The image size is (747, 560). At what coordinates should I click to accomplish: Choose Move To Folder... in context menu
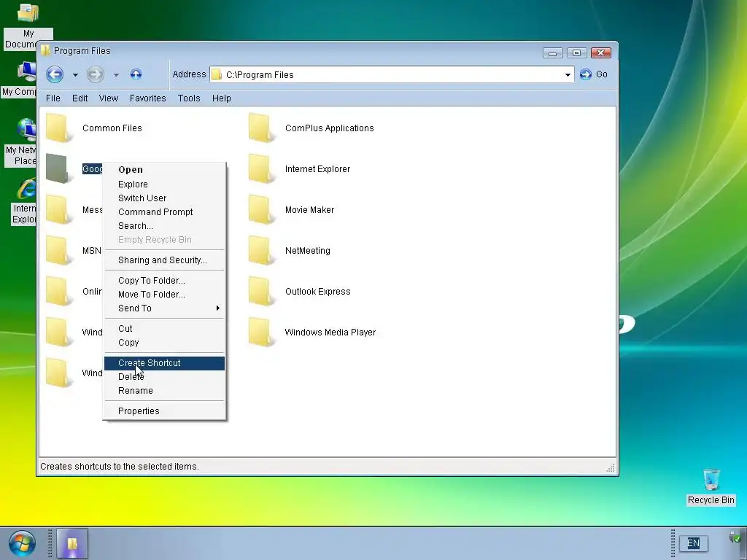click(x=164, y=295)
